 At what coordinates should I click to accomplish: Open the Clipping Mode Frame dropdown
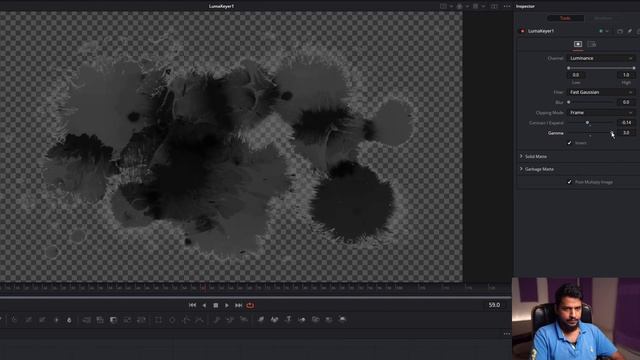tap(601, 113)
